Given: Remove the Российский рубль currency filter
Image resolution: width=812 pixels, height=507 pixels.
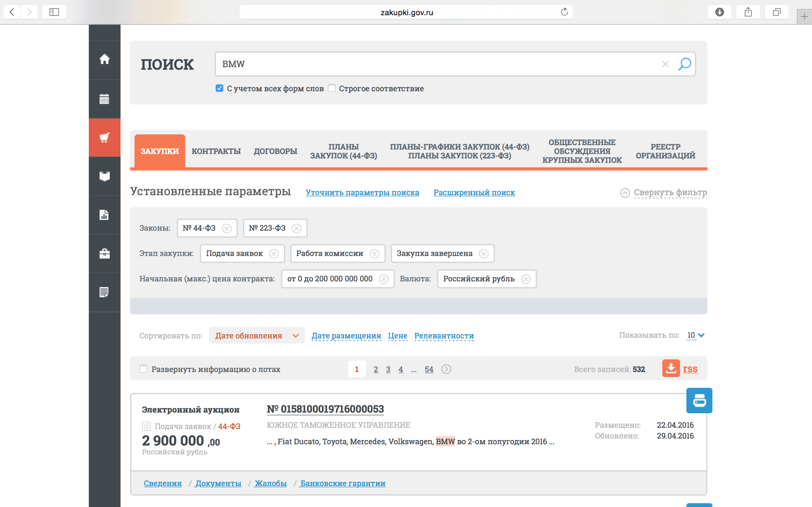Looking at the screenshot, I should tap(526, 279).
